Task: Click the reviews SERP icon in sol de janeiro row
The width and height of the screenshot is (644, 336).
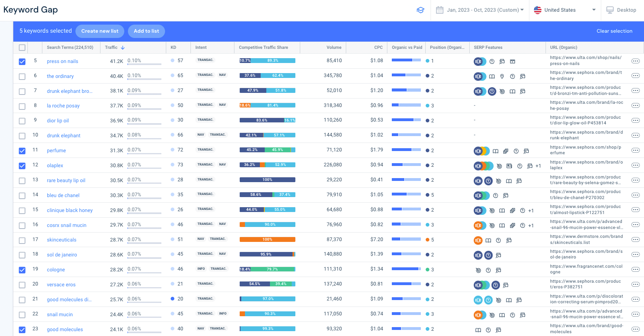Action: 498,255
